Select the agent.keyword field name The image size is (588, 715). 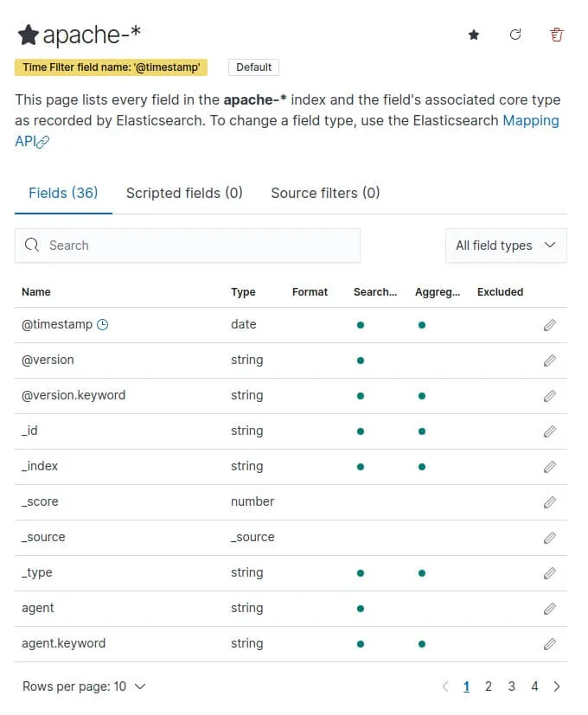(63, 643)
